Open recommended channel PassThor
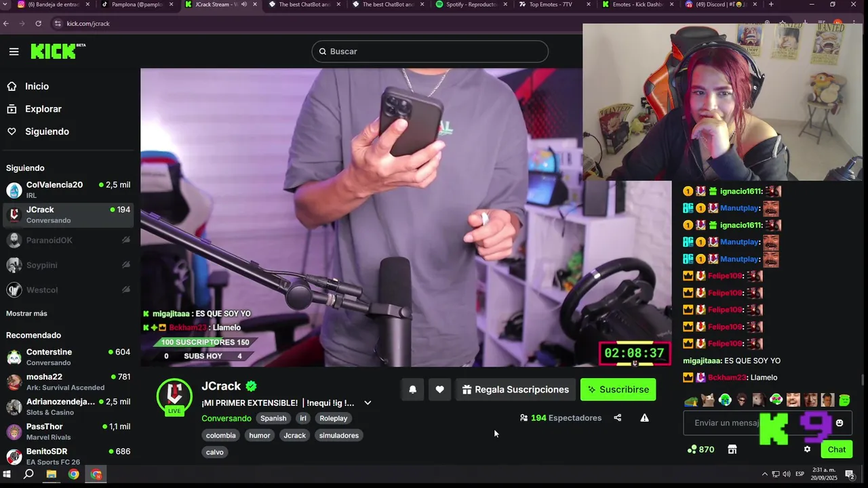Image resolution: width=868 pixels, height=488 pixels. [x=68, y=432]
